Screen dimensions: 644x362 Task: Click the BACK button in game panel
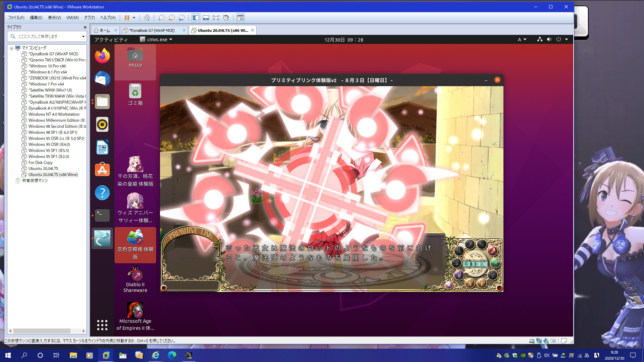[x=493, y=275]
